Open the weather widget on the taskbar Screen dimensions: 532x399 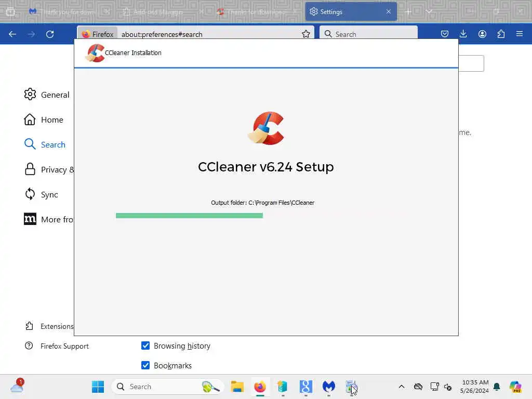click(x=17, y=387)
